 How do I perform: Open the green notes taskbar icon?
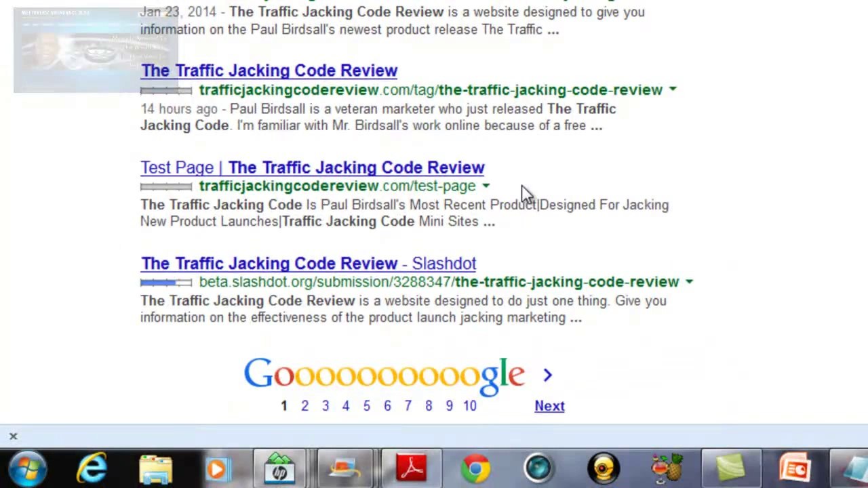pyautogui.click(x=730, y=469)
